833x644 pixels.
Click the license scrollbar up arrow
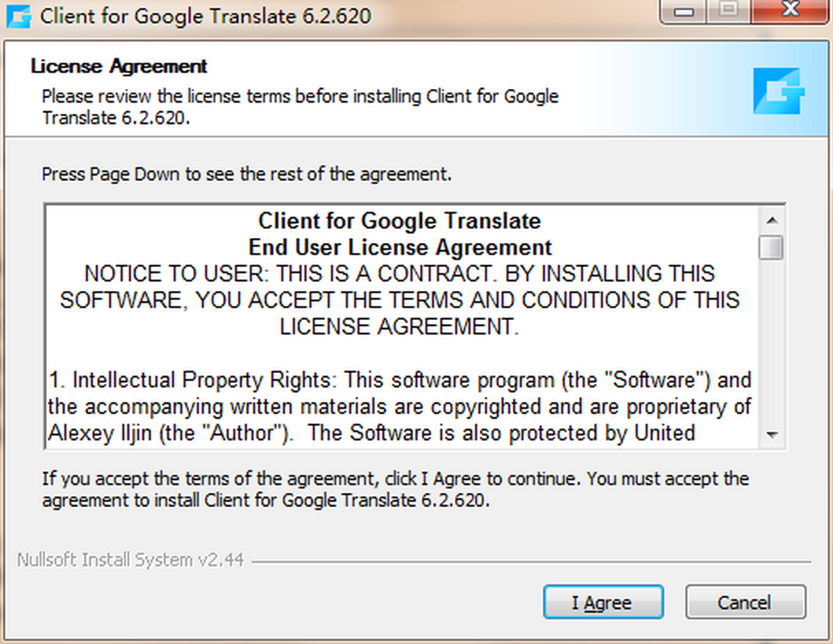(x=771, y=221)
